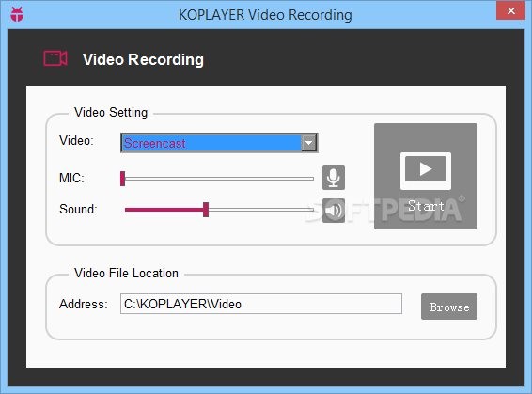This screenshot has width=532, height=394.
Task: Click the 'MIC:' label
Action: click(x=71, y=178)
